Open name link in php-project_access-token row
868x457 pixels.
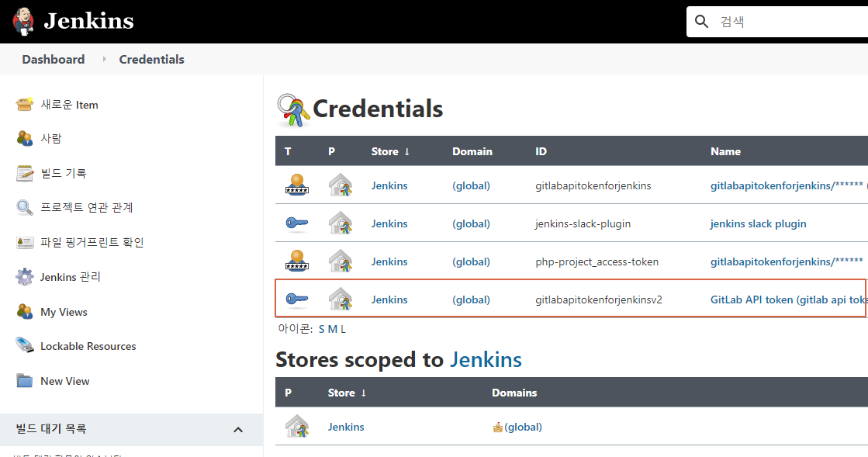pyautogui.click(x=787, y=261)
